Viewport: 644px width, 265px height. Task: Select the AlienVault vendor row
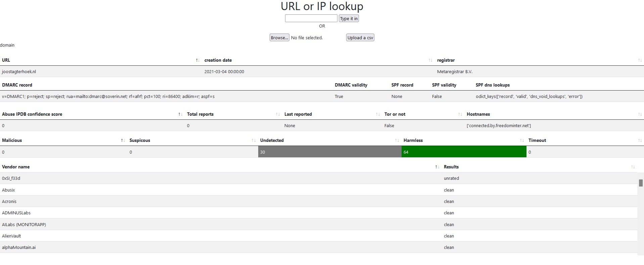point(319,236)
